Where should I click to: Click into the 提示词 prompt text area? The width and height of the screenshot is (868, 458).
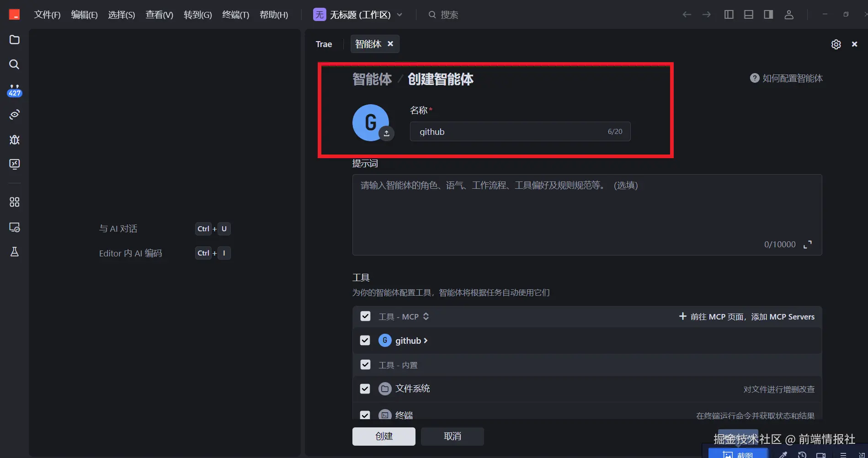point(587,215)
